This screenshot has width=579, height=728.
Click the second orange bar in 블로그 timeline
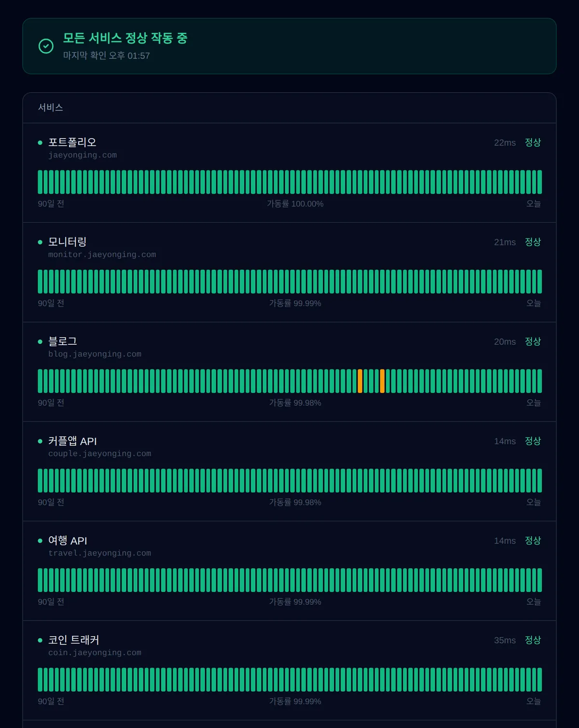coord(382,381)
